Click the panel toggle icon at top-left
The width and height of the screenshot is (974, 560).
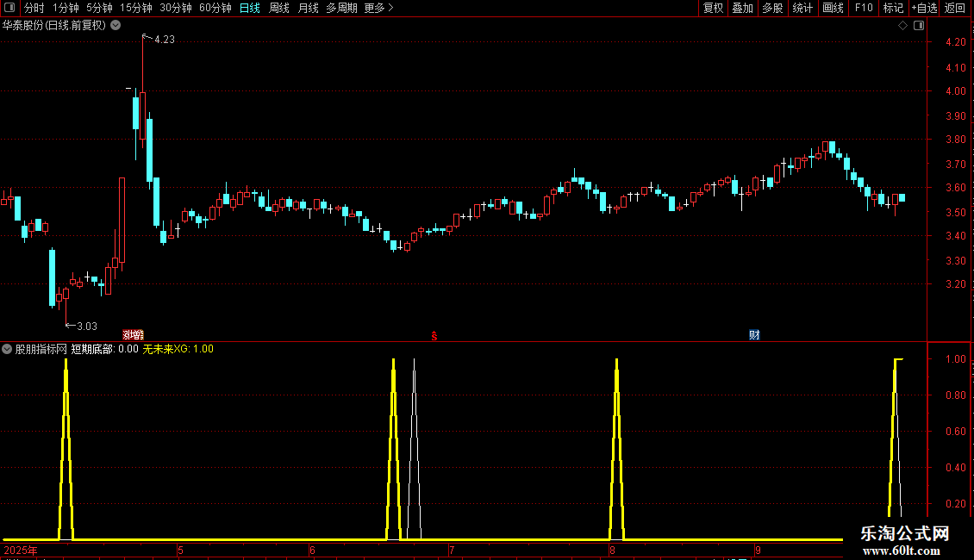point(9,8)
